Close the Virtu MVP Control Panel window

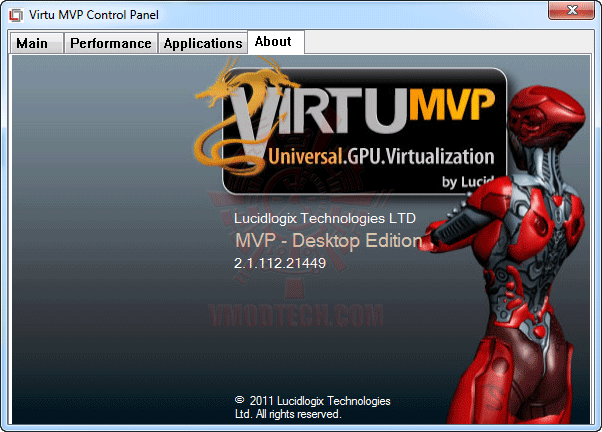[571, 10]
